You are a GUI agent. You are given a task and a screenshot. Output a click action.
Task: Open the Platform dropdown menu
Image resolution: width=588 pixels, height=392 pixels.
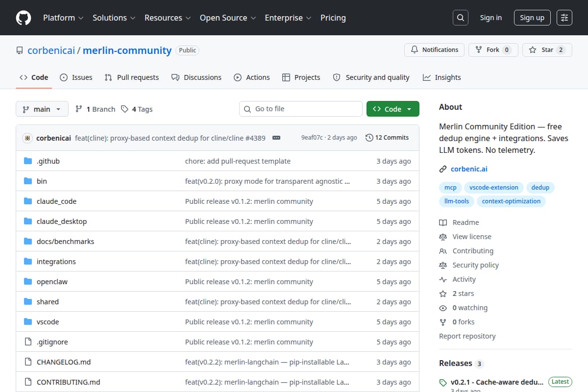pos(64,18)
